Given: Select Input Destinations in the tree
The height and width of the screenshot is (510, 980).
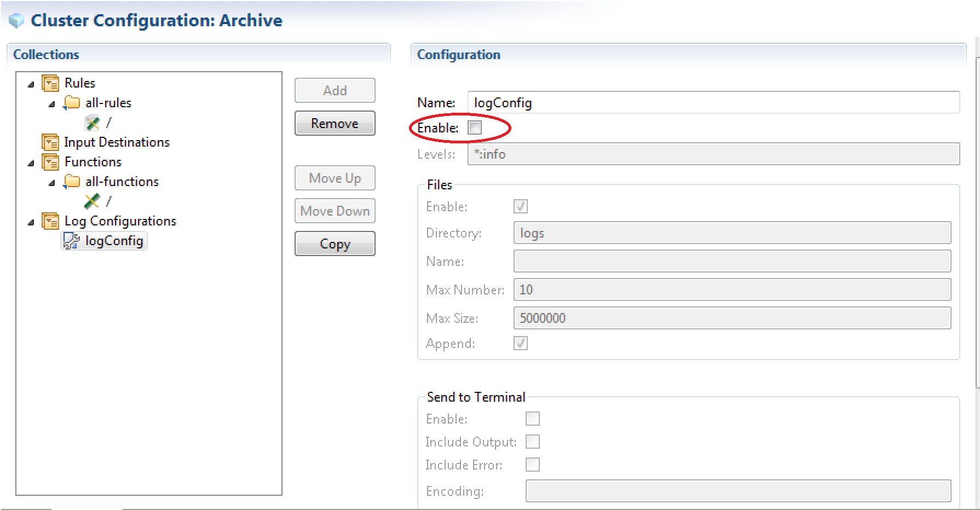Looking at the screenshot, I should click(117, 142).
